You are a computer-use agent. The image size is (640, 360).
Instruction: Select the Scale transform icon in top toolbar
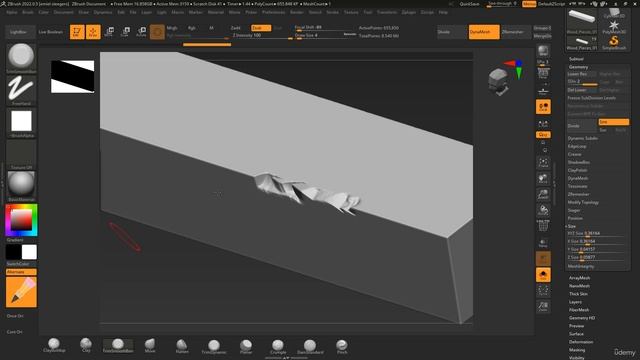click(125, 32)
